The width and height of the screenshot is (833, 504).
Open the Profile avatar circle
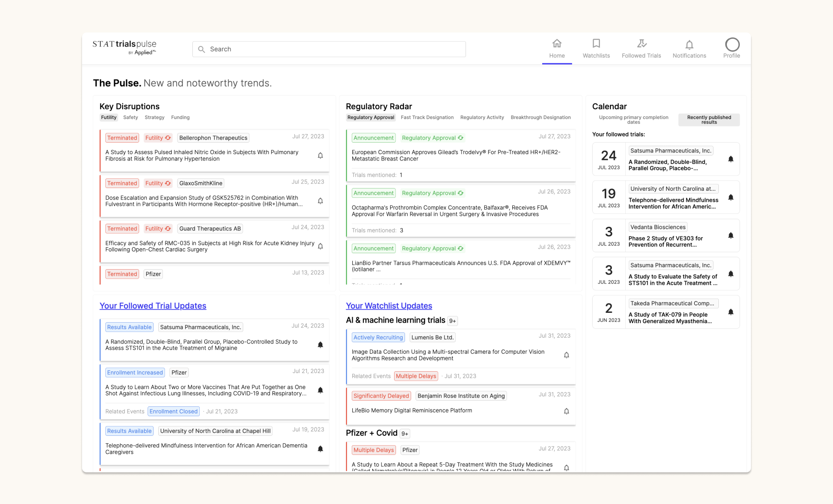click(732, 45)
